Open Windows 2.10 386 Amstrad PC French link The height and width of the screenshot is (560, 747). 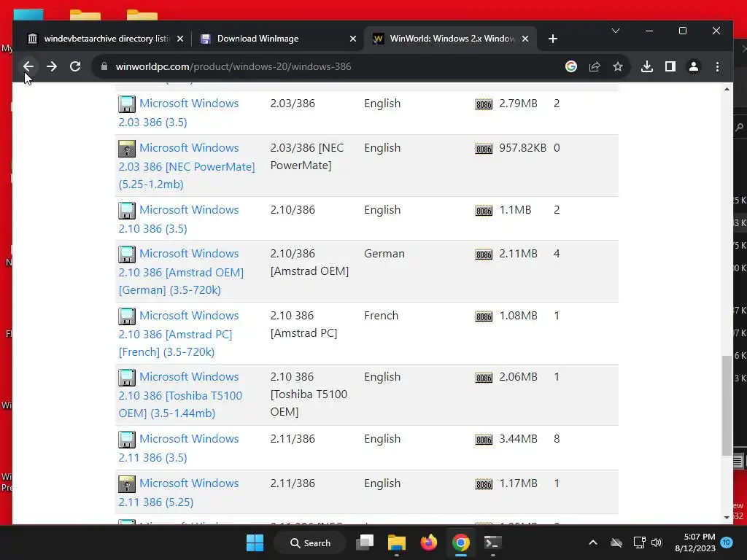point(179,334)
